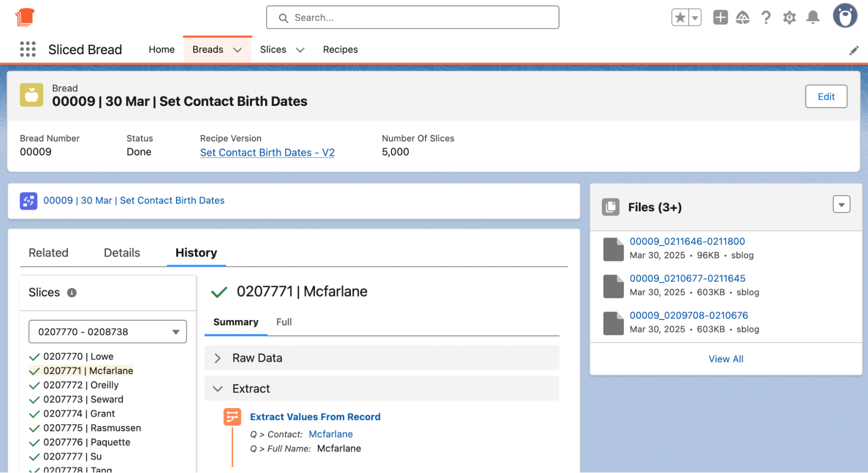The image size is (868, 473).
Task: Open the Breads tab dropdown chevron
Action: (x=238, y=50)
